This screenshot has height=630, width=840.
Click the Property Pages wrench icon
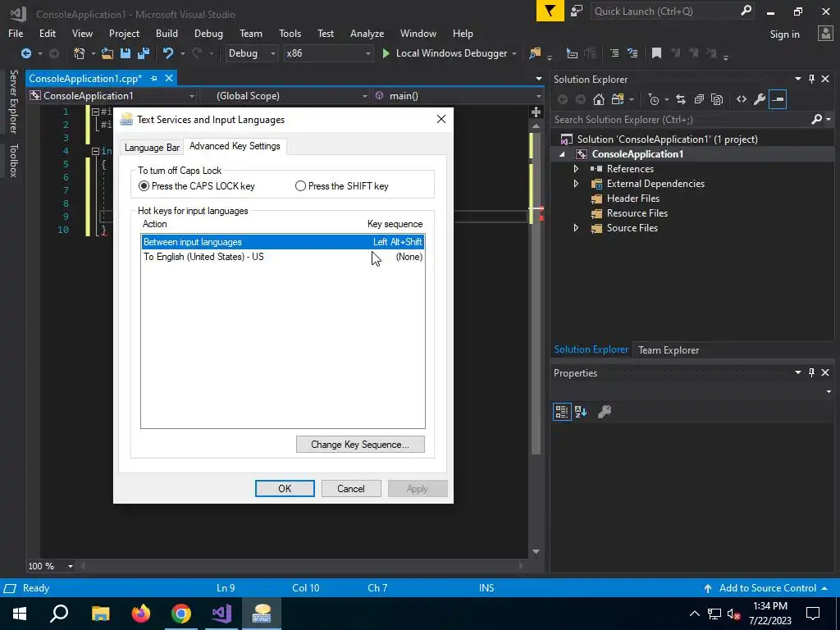pos(605,412)
